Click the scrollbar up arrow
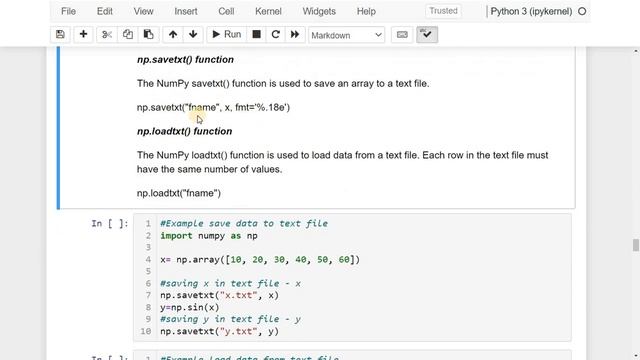 [636, 51]
